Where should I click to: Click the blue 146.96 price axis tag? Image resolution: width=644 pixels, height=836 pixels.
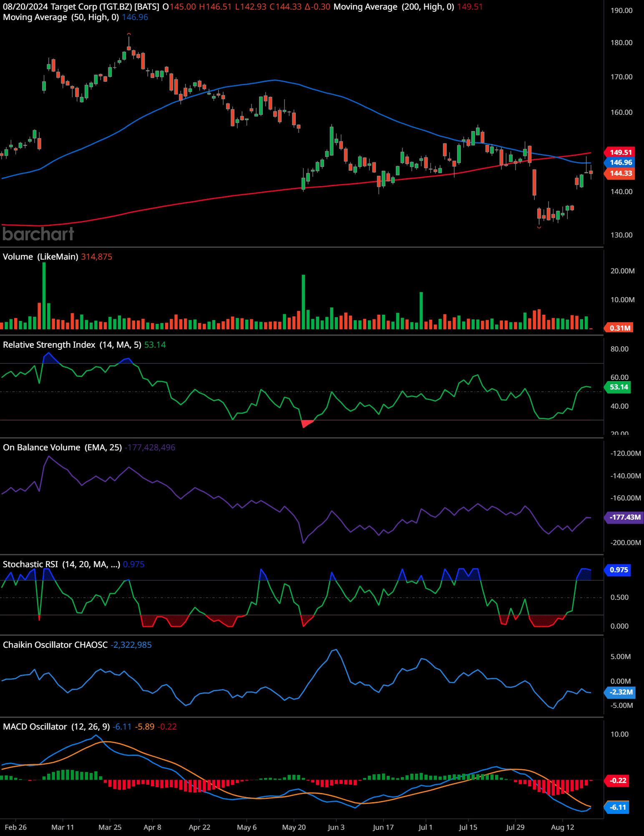[x=620, y=162]
